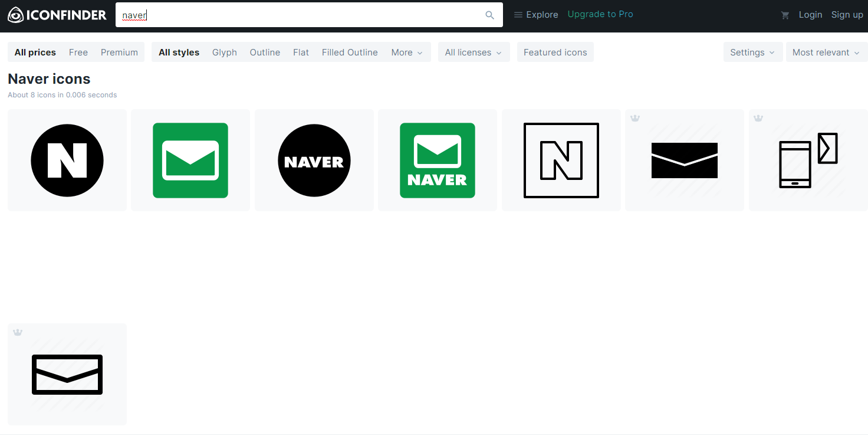Open black circle N Naver icon
Screen dimensions: 868x436
coord(67,160)
